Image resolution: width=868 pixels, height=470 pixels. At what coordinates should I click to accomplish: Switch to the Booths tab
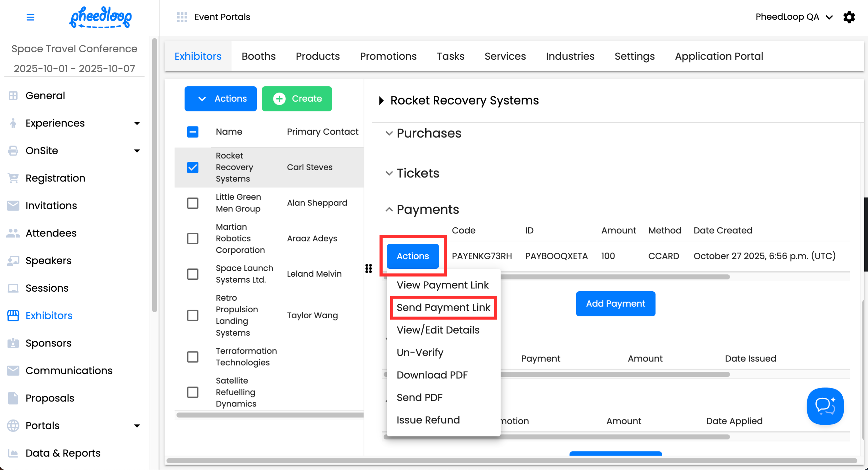(x=258, y=56)
